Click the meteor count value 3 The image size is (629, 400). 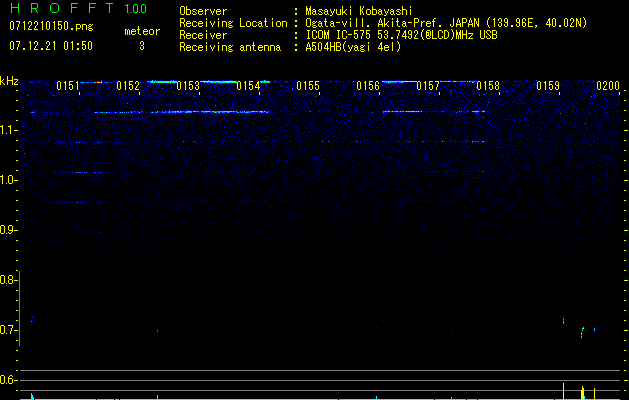[x=142, y=46]
